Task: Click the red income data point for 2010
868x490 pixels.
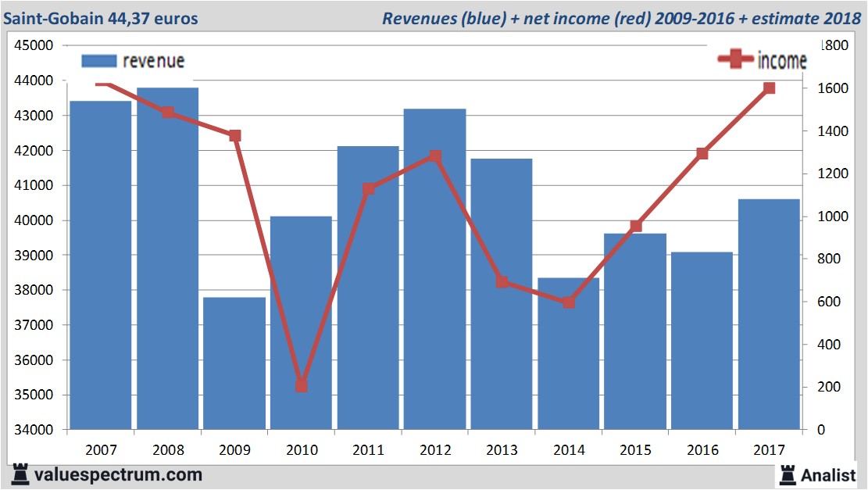Action: [301, 385]
